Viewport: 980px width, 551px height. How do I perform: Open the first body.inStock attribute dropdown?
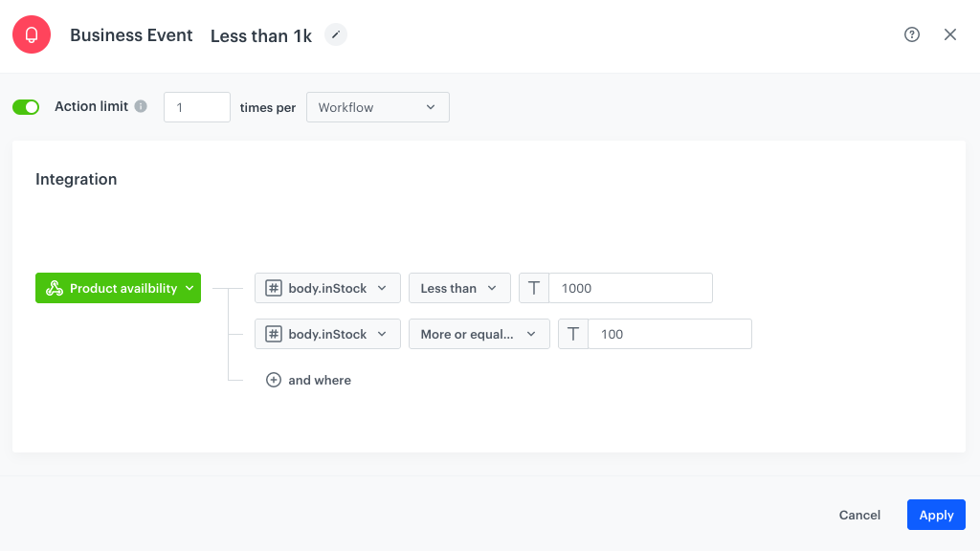point(327,287)
